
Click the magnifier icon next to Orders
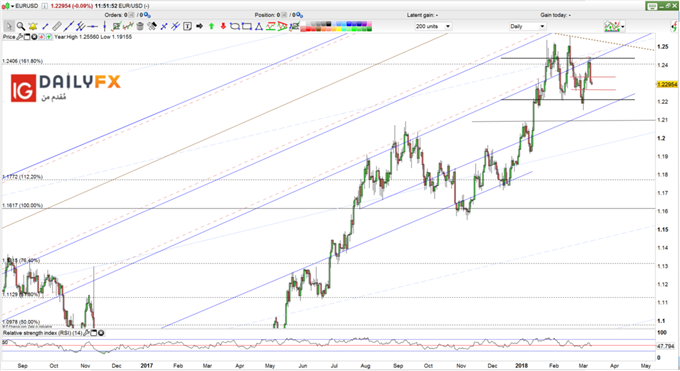(147, 15)
